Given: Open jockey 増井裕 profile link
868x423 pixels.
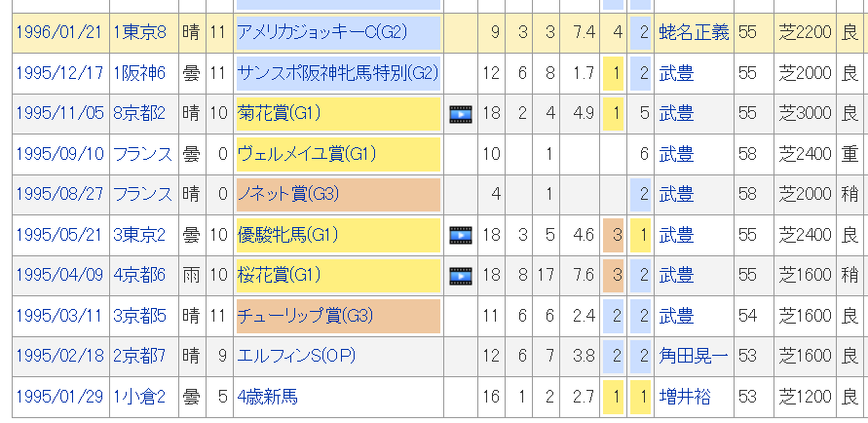Looking at the screenshot, I should [685, 397].
